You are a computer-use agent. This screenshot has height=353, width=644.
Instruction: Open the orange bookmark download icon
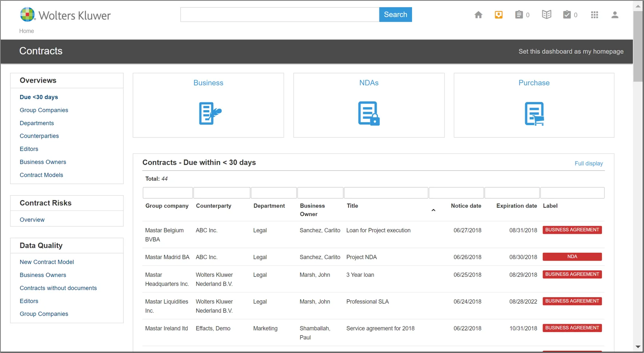[x=499, y=15]
